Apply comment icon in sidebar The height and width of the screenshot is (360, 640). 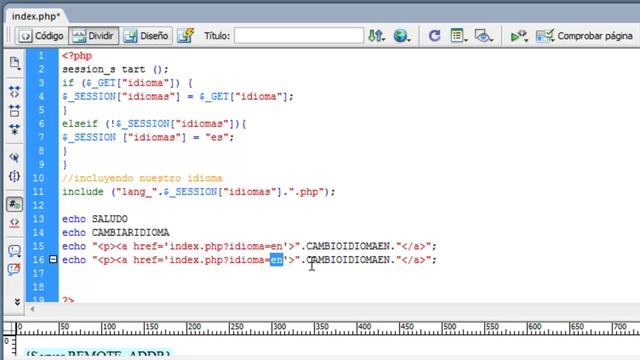pos(15,250)
